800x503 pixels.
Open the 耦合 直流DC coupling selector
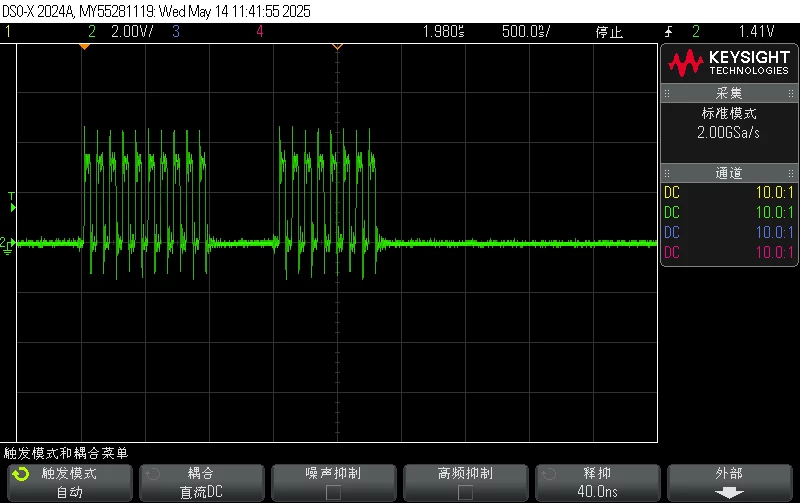(x=202, y=483)
